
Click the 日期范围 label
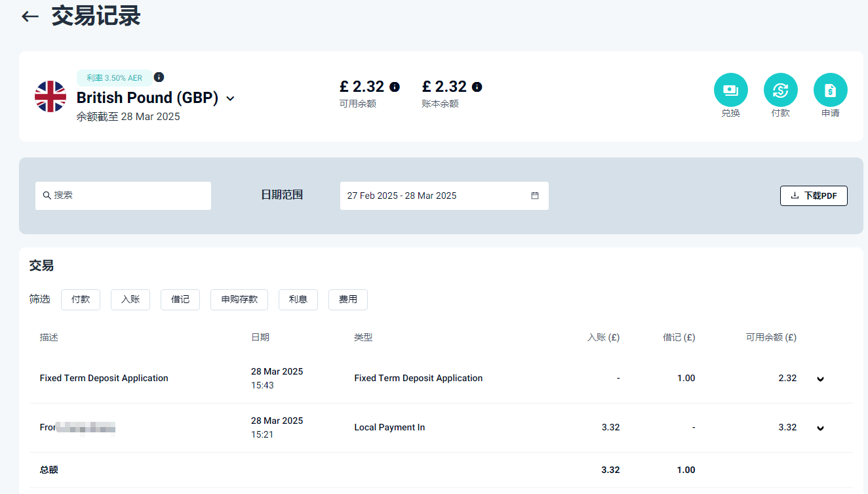pyautogui.click(x=282, y=195)
